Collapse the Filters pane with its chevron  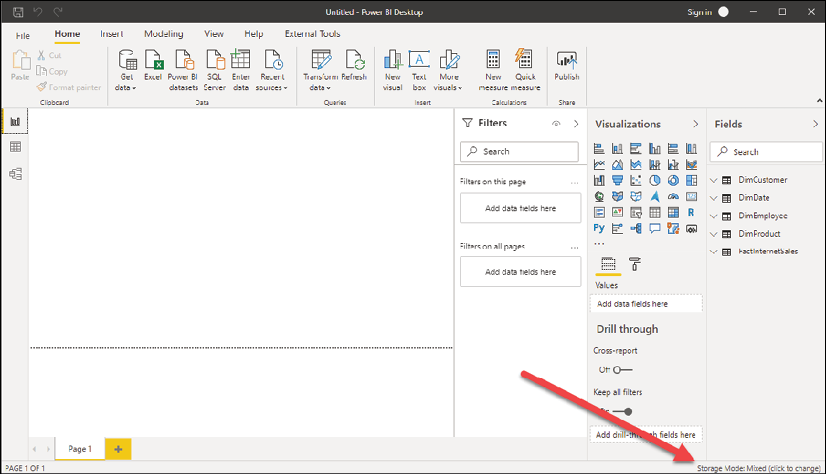click(576, 124)
